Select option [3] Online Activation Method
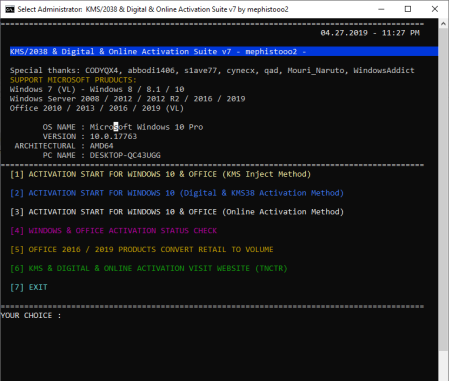This screenshot has height=381, width=449. tap(177, 212)
